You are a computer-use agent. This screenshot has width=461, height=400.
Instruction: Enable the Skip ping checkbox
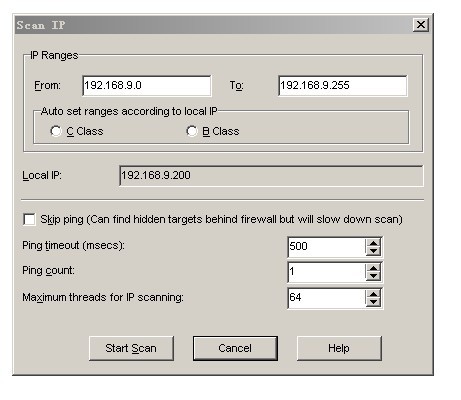tap(29, 219)
